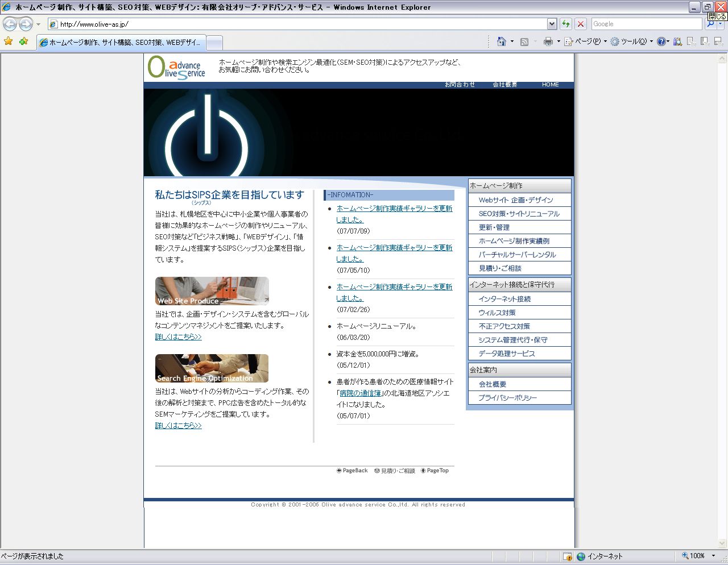Open a new blank tab

pos(214,43)
